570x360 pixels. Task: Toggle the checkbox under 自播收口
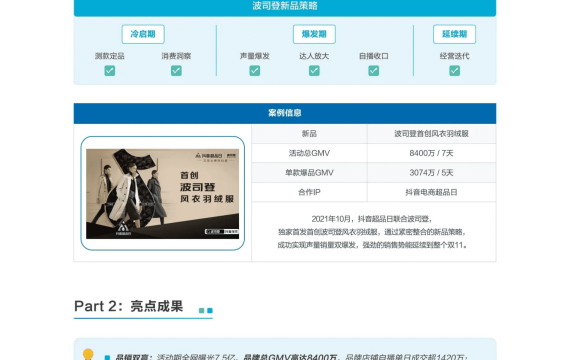coord(374,71)
